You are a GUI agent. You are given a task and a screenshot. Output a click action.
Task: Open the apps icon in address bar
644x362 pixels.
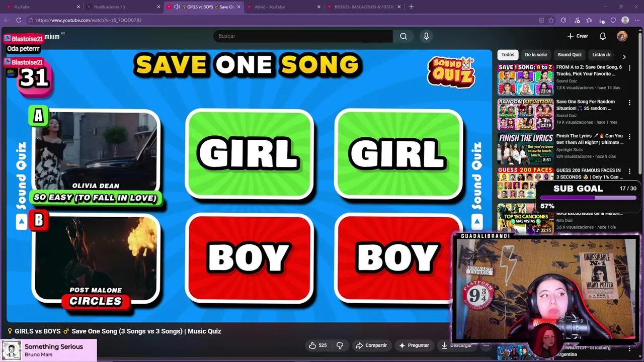(541, 20)
